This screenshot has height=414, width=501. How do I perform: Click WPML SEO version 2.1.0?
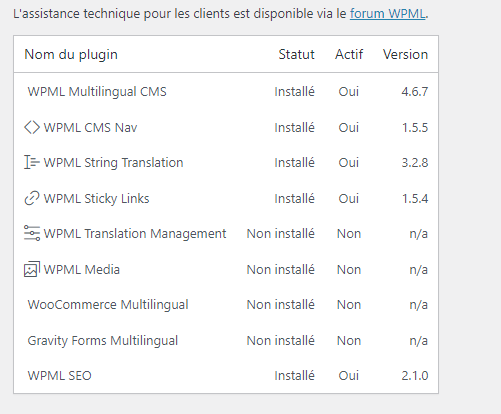[415, 376]
